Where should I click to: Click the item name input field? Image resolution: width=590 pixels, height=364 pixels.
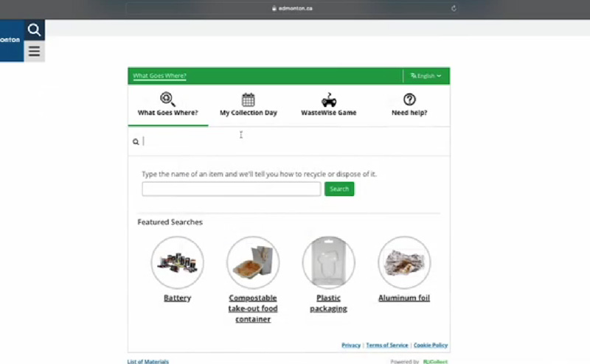(x=232, y=189)
